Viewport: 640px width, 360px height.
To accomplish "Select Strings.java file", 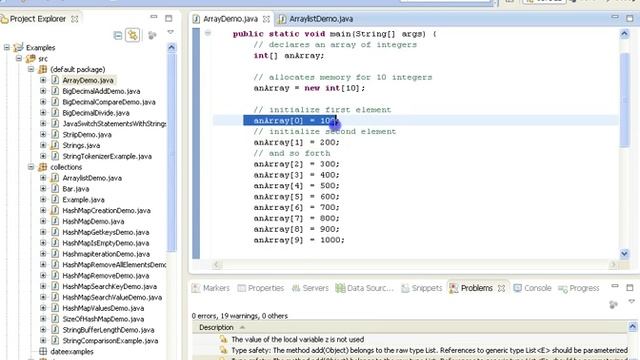I will click(x=81, y=145).
